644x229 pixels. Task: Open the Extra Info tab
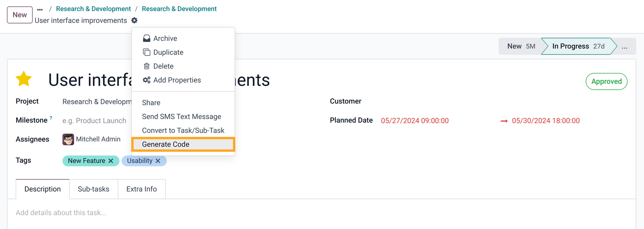(x=142, y=189)
